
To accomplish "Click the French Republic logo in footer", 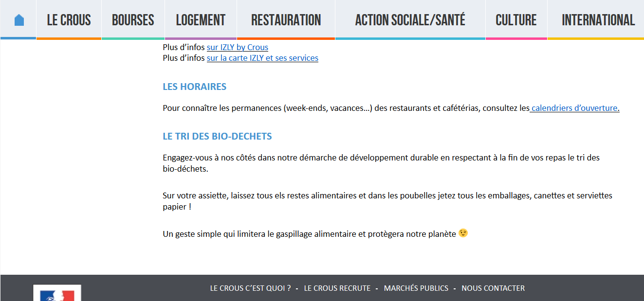I will [x=57, y=294].
